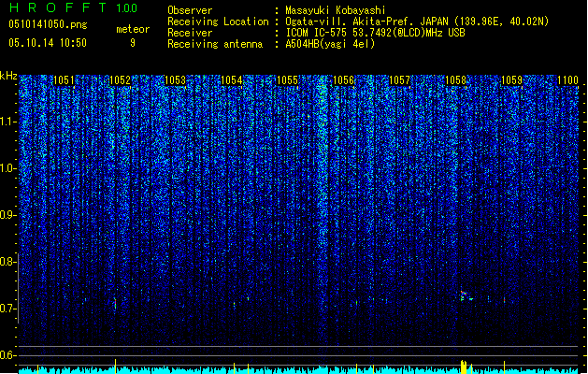Click the 0.7 kHz frequency label
This screenshot has height=374, width=588.
pyautogui.click(x=8, y=309)
